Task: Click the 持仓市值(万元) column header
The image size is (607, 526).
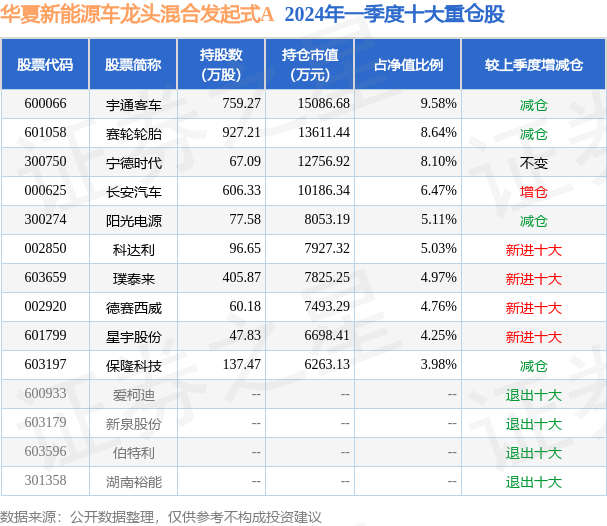Action: pyautogui.click(x=310, y=65)
